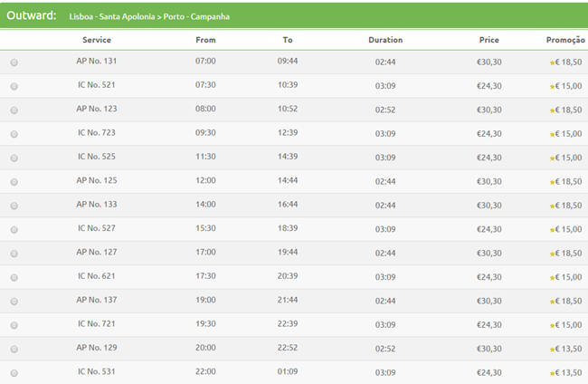Pick the IC No. 723 radio button
This screenshot has height=384, width=588.
click(14, 134)
